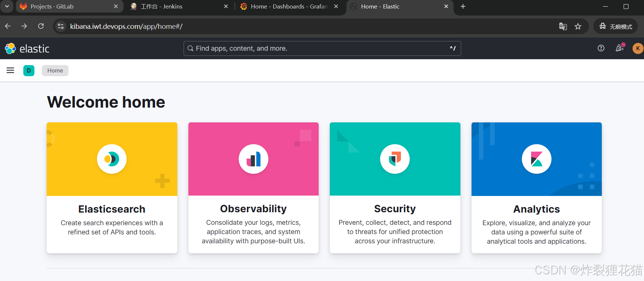644x281 pixels.
Task: Close the Home - Elastic tab
Action: point(446,6)
